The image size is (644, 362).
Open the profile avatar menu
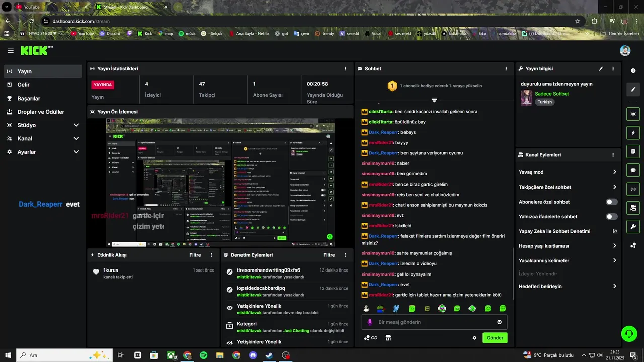click(625, 51)
